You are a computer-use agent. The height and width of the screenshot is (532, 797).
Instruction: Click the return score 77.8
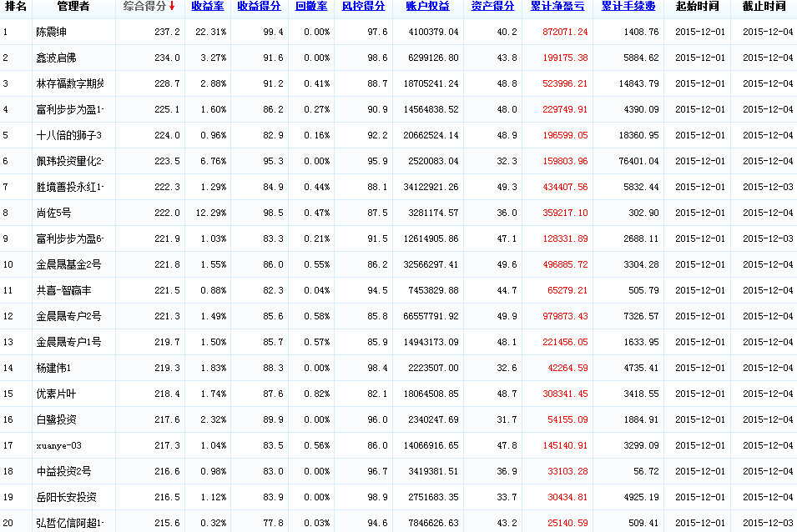(x=274, y=524)
